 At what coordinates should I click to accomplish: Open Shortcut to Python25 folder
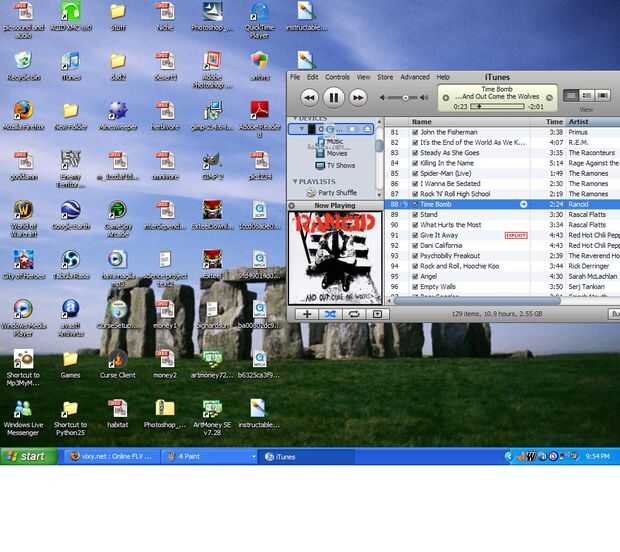click(x=70, y=418)
